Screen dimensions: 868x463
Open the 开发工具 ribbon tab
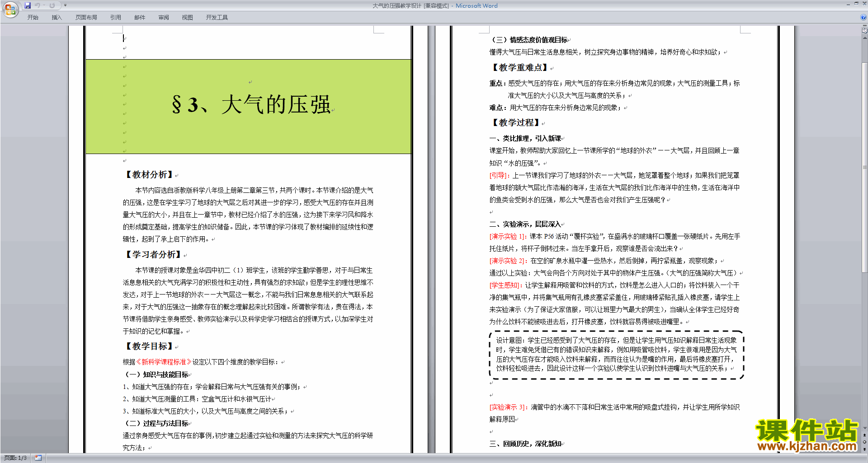coord(217,18)
